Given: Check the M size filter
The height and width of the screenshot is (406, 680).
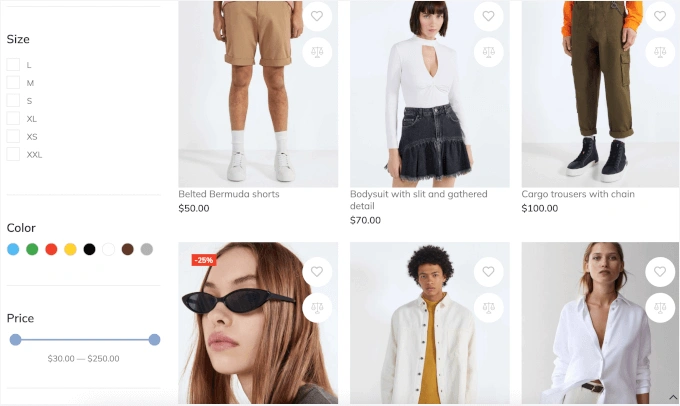Looking at the screenshot, I should [13, 82].
